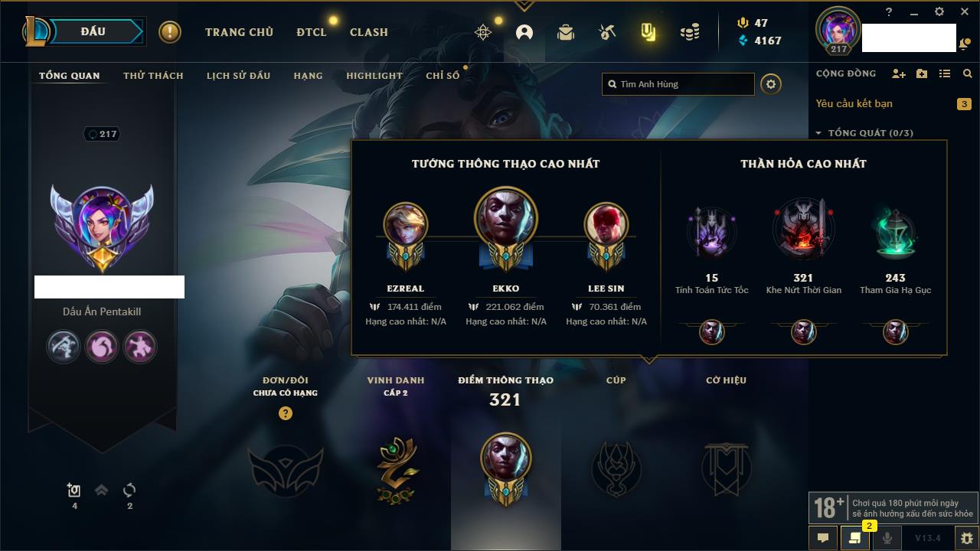
Task: Open the ĐTCL menu link
Action: [x=312, y=32]
